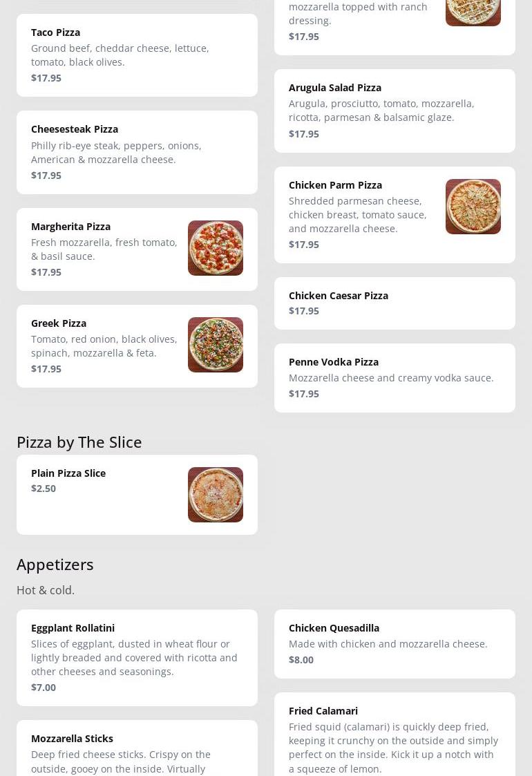Click the ranch pizza photo at top
This screenshot has height=776, width=532.
[473, 12]
